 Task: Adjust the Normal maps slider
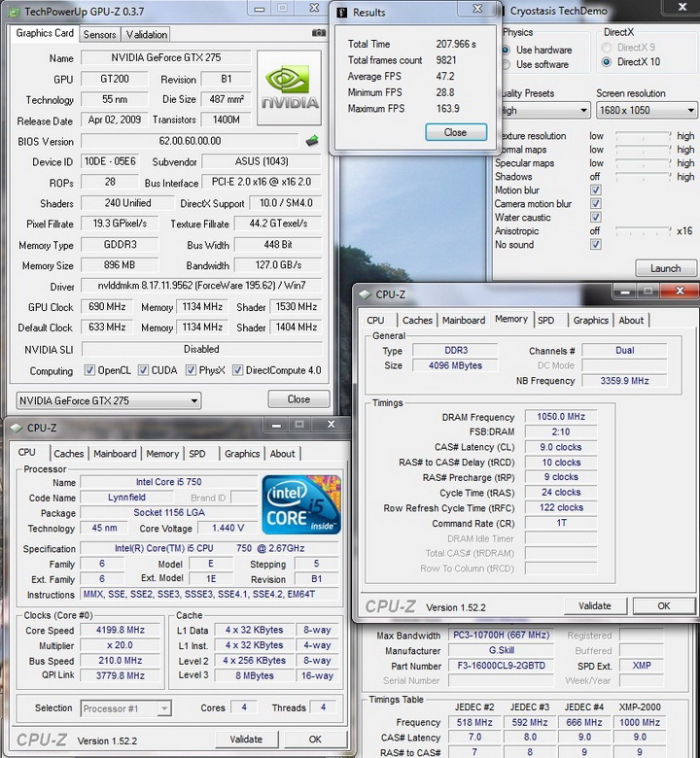(x=644, y=150)
